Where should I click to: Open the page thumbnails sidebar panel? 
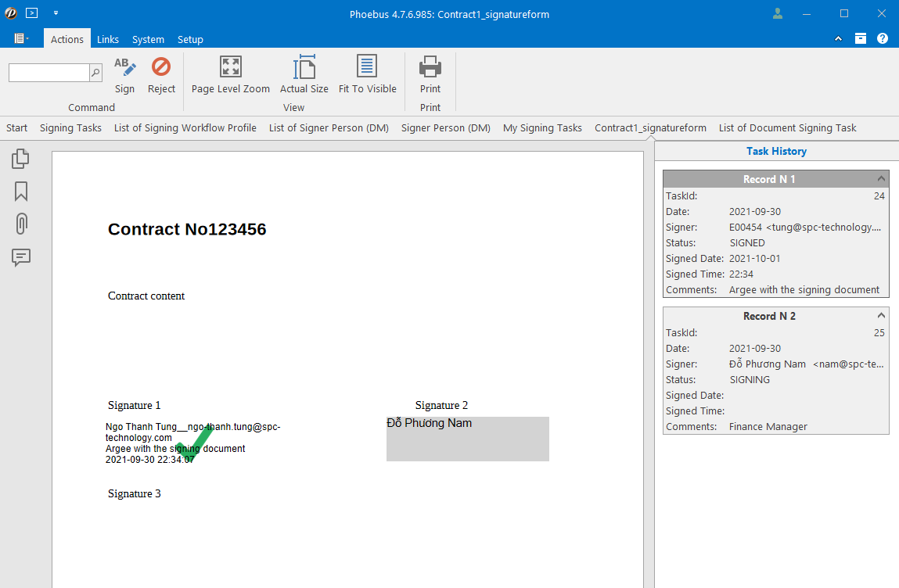(x=21, y=159)
